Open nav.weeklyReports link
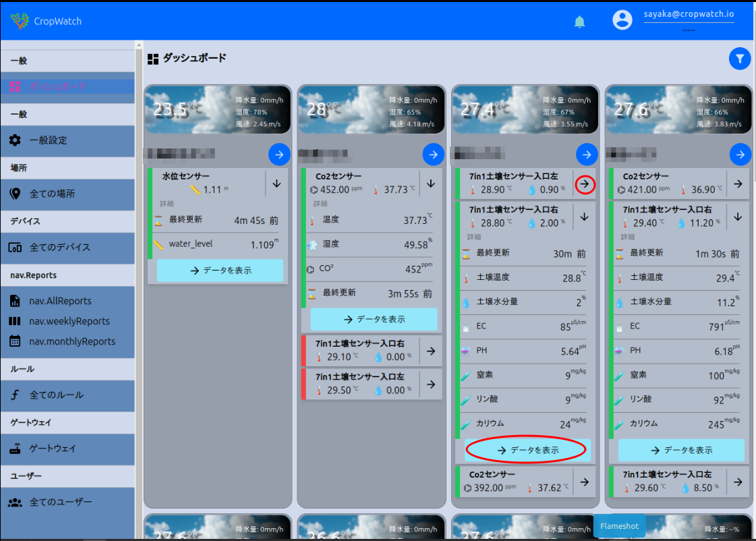This screenshot has height=541, width=756. coord(69,321)
